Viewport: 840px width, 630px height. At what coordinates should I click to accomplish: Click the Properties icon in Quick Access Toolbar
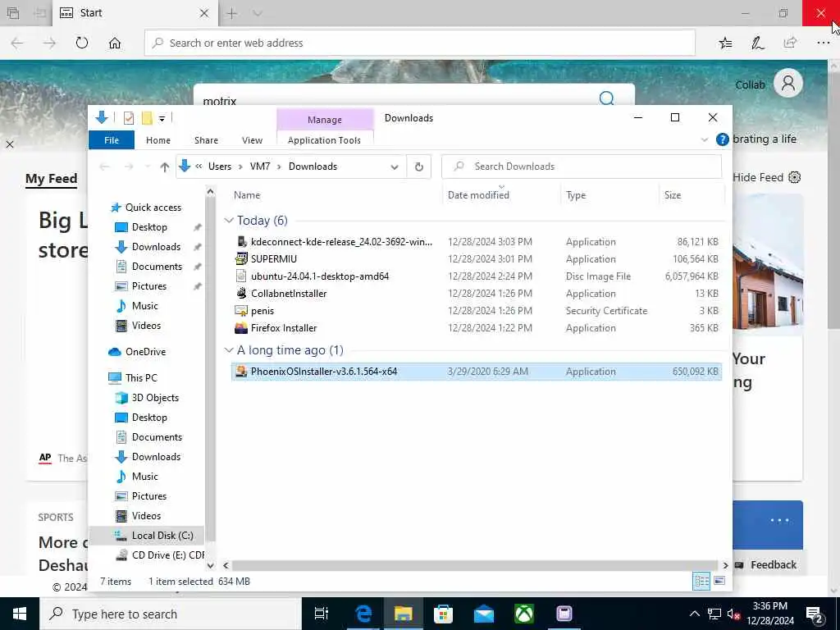click(129, 118)
